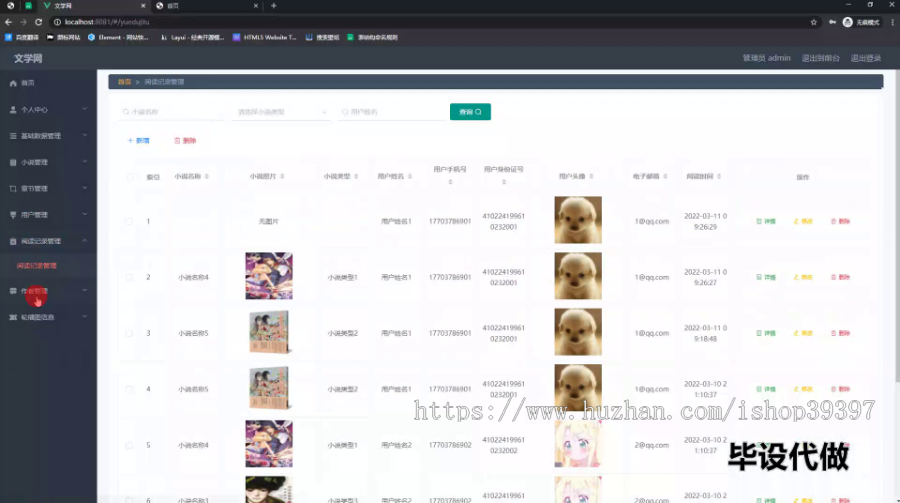Open a new browser tab with plus icon
This screenshot has width=900, height=503.
coord(274,6)
